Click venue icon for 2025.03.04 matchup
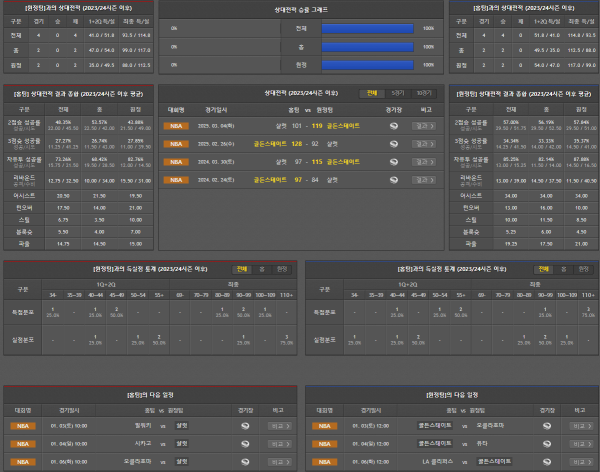This screenshot has height=472, width=600. (393, 125)
